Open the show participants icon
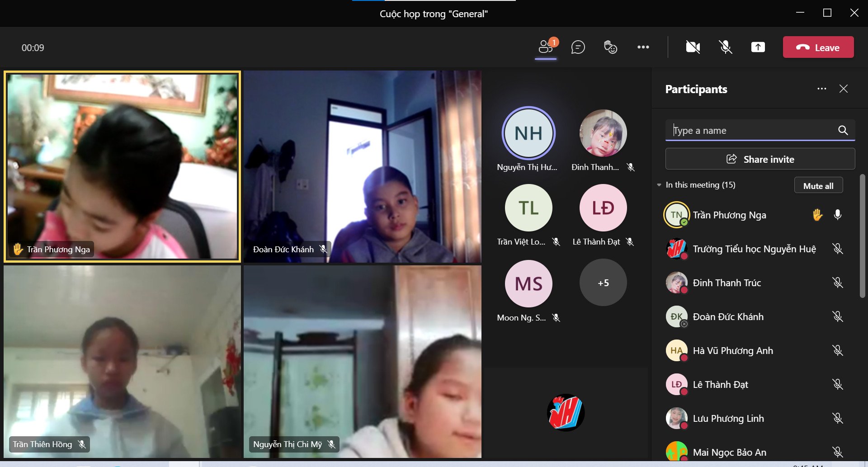The height and width of the screenshot is (467, 868). click(546, 47)
